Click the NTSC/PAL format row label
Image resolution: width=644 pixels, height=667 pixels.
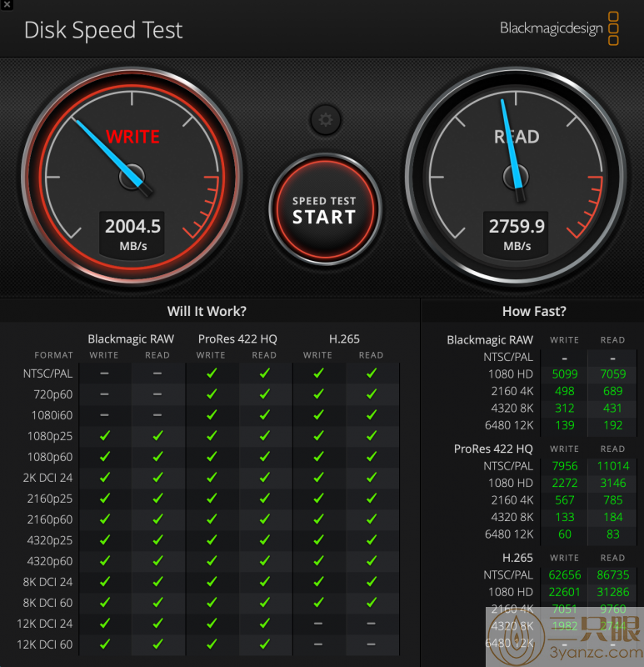pos(47,374)
